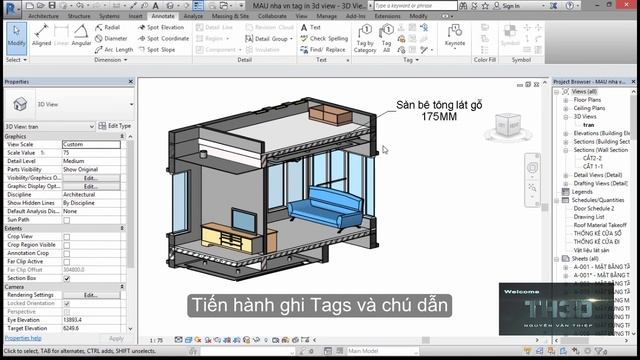This screenshot has width=640, height=360.
Task: Enable Far Clip Active checkbox
Action: [x=67, y=262]
